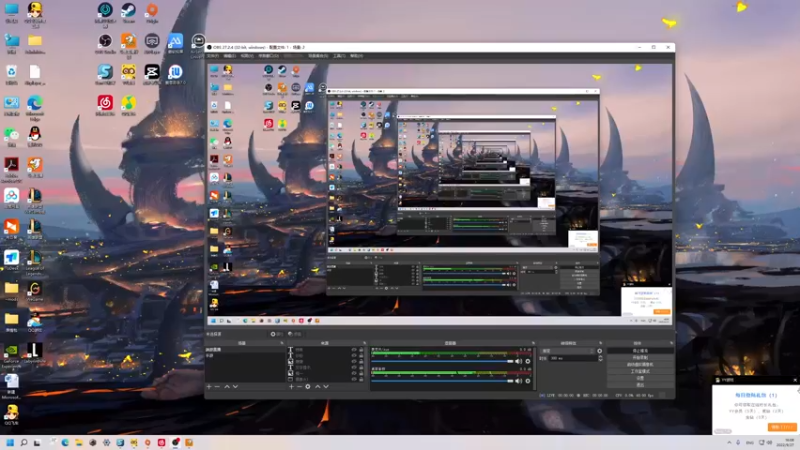Pop out the Scenes dock panel
Screen dimensions: 800x450
282,343
